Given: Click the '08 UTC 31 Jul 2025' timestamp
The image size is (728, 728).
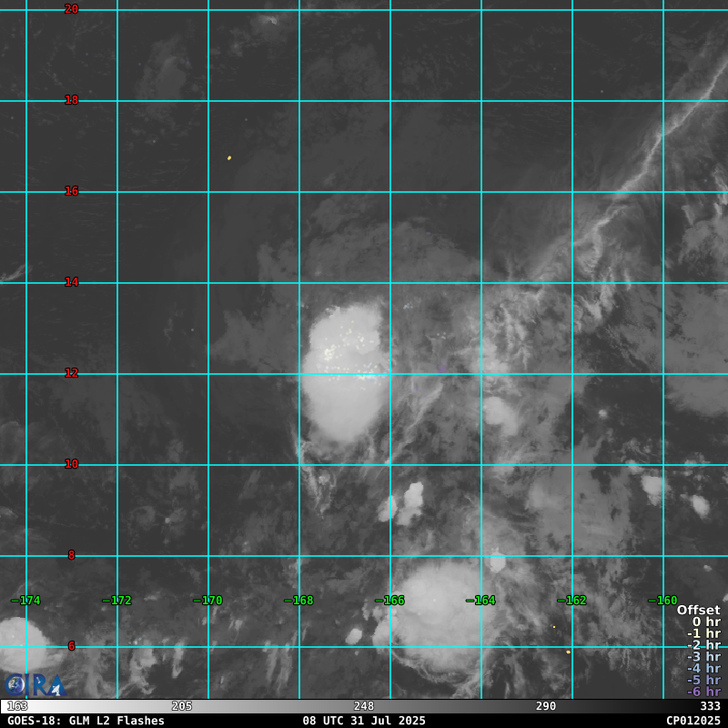Looking at the screenshot, I should 364,721.
